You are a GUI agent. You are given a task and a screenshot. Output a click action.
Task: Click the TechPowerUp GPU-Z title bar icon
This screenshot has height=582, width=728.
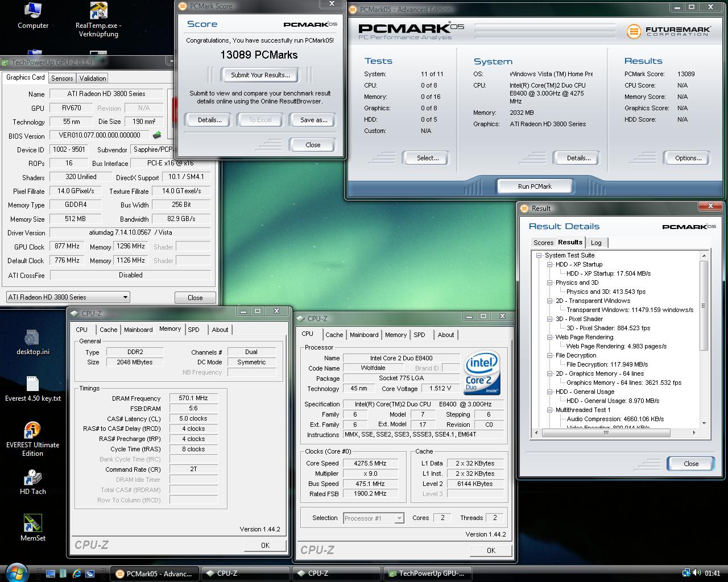[x=6, y=63]
